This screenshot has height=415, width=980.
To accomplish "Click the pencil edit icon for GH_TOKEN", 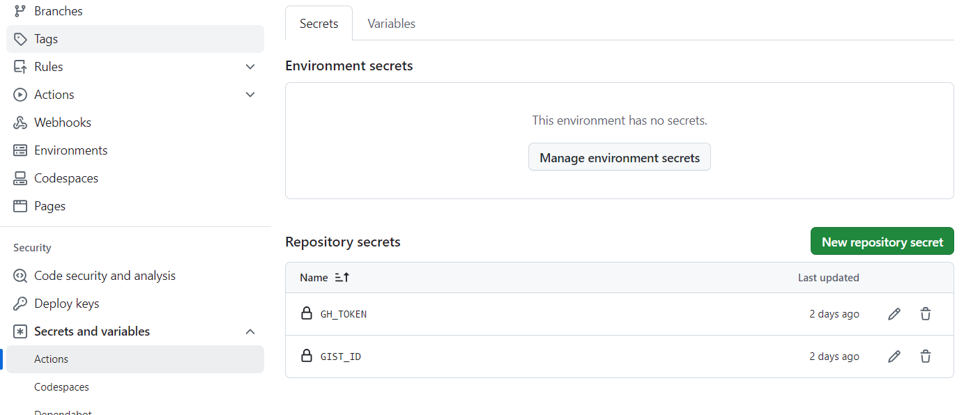I will point(894,314).
